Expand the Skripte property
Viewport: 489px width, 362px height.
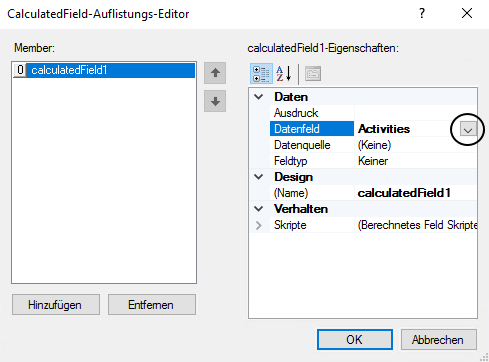pyautogui.click(x=259, y=225)
